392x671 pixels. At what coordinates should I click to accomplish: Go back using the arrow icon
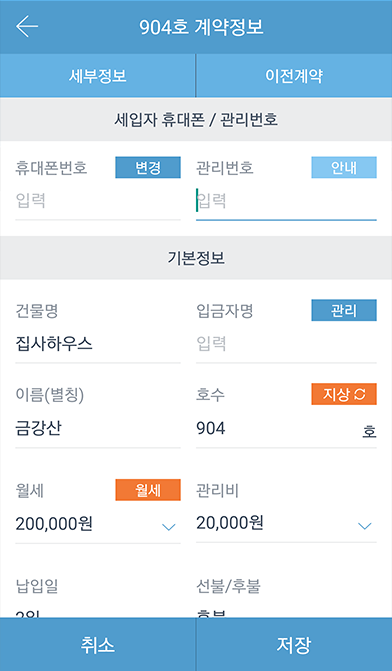click(x=27, y=26)
